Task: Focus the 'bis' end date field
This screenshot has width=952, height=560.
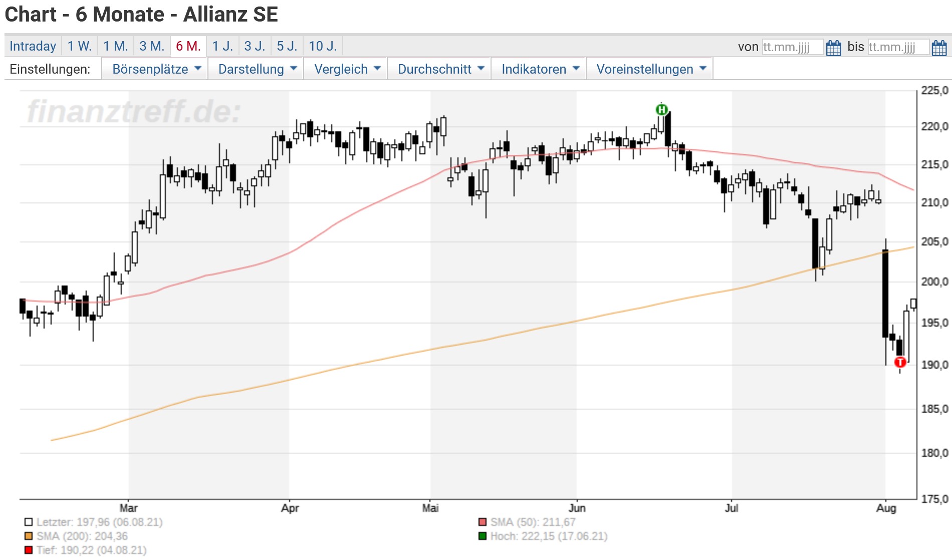Action: tap(898, 47)
